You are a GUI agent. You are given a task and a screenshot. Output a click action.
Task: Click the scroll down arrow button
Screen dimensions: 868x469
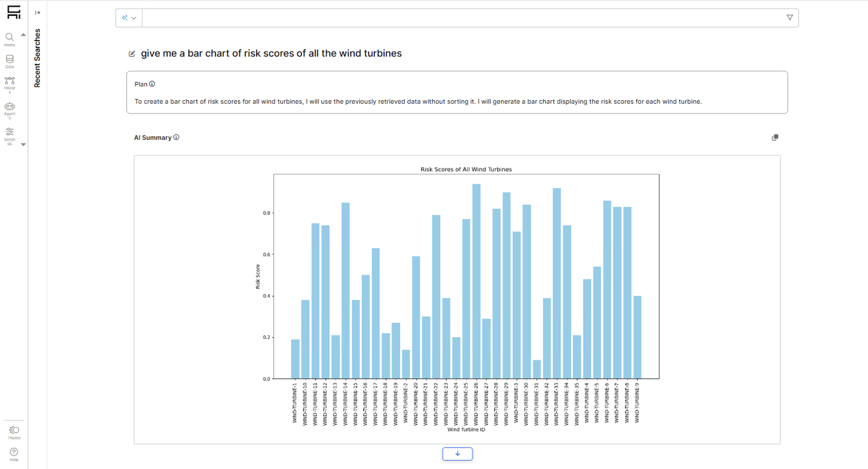[x=457, y=454]
